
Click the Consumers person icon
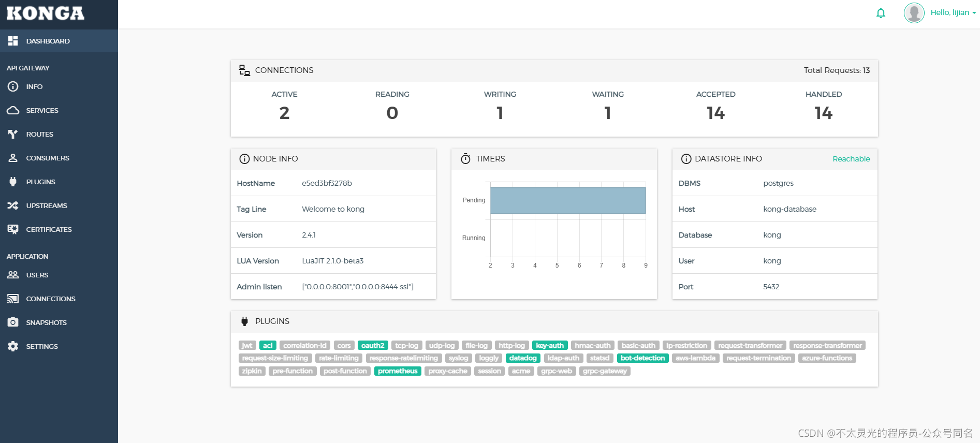[13, 158]
